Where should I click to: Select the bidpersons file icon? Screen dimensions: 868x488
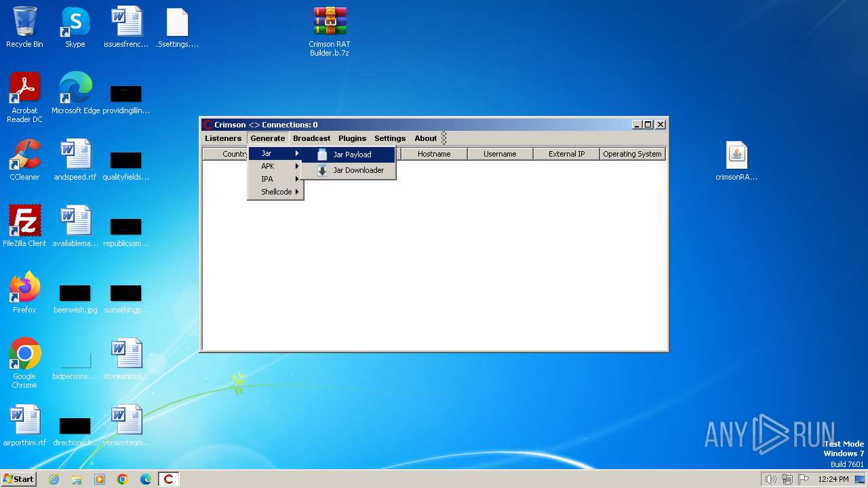75,364
